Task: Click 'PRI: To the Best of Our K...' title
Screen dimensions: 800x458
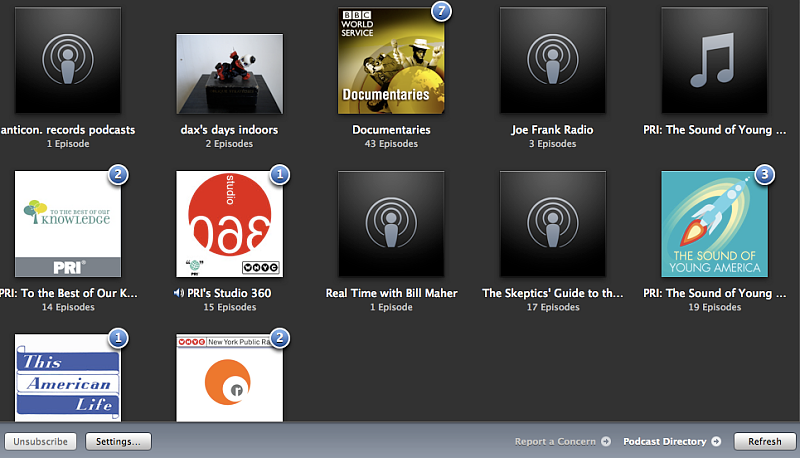Action: point(68,293)
